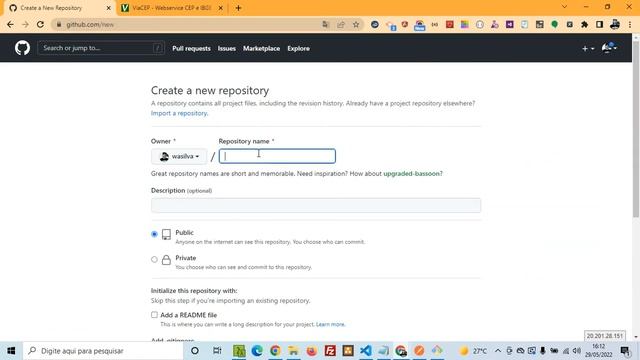
Task: Open Pull requests in the header
Action: point(191,49)
